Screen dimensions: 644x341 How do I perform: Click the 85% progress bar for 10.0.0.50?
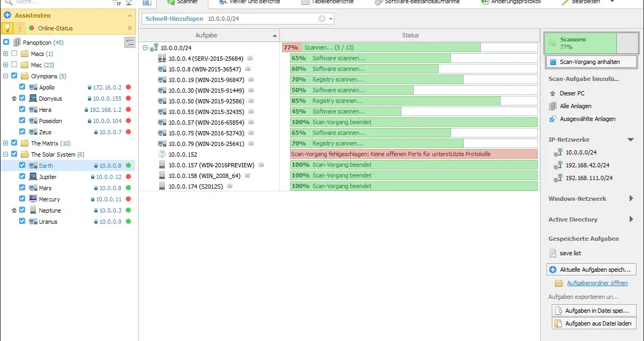coord(414,101)
